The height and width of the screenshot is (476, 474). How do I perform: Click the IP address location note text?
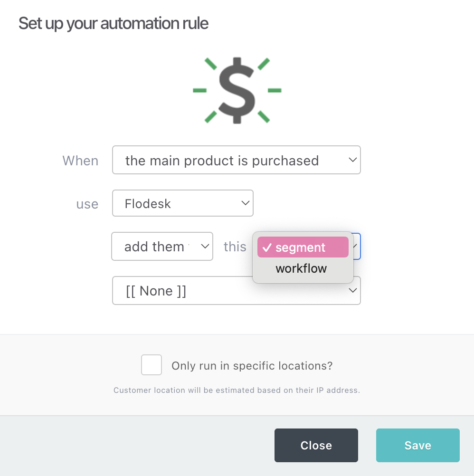click(x=237, y=390)
